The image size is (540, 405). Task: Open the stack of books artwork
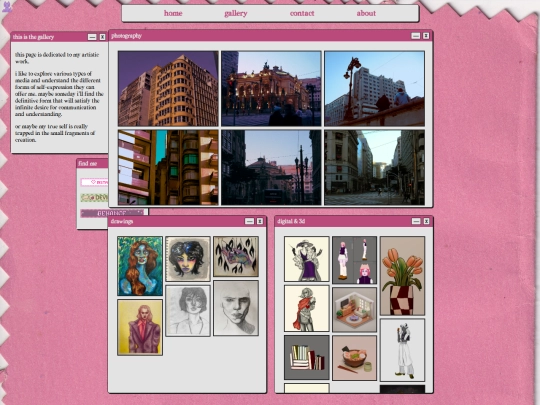coord(307,358)
